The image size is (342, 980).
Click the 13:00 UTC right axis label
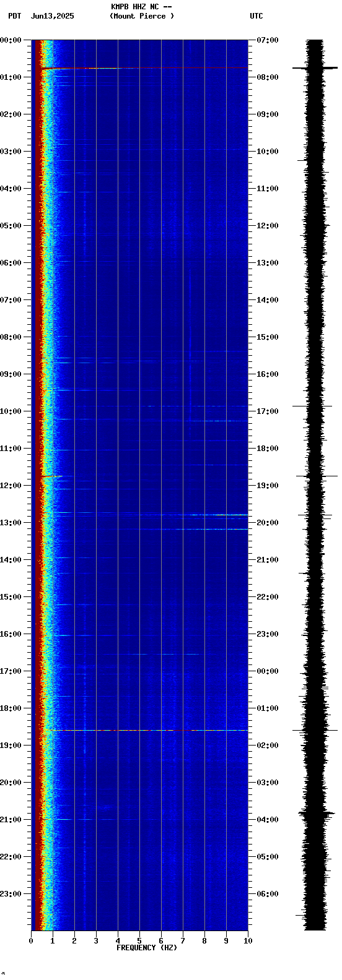point(268,263)
